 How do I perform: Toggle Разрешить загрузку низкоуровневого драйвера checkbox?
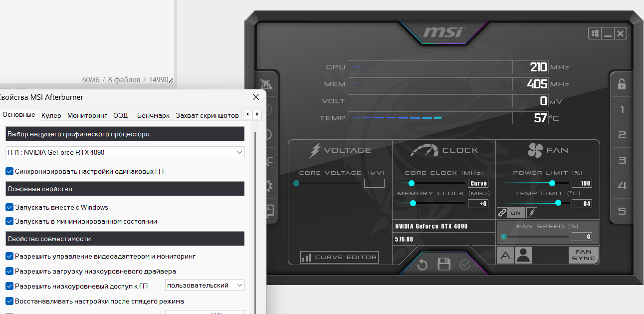pyautogui.click(x=9, y=271)
